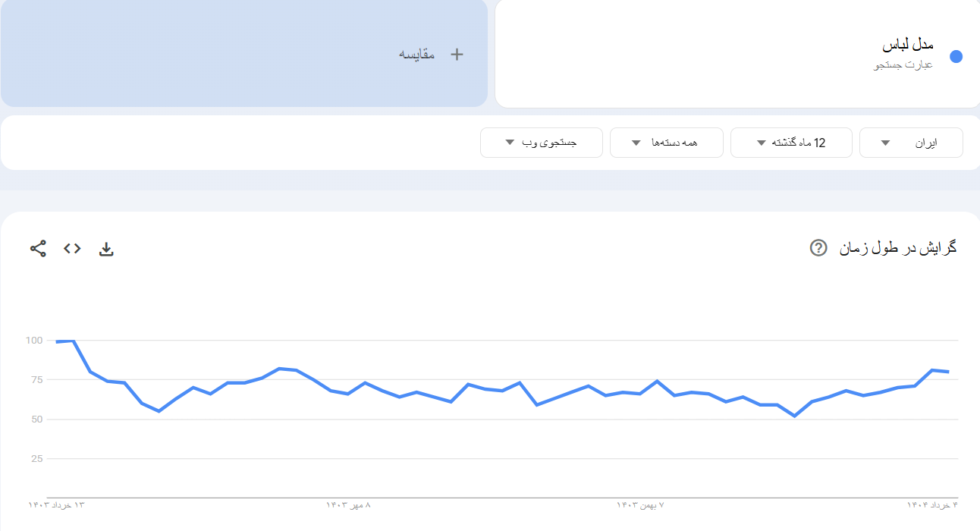Click the plus icon beside مقایسه

457,54
